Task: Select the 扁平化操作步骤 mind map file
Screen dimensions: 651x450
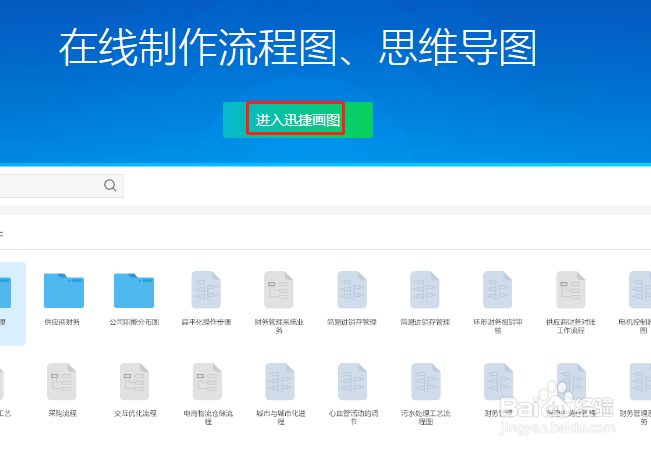Action: pos(206,290)
